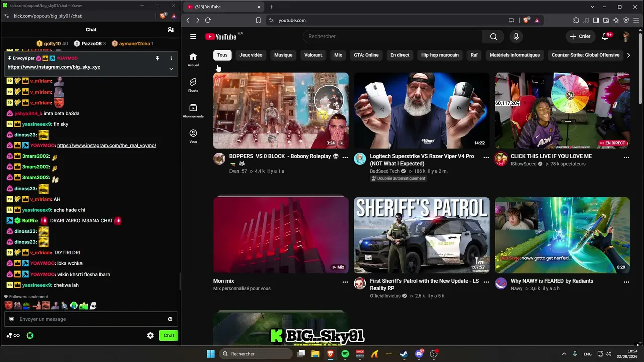Viewport: 644px width, 362px height.
Task: Open the Vous page in the sidebar
Action: (x=193, y=136)
